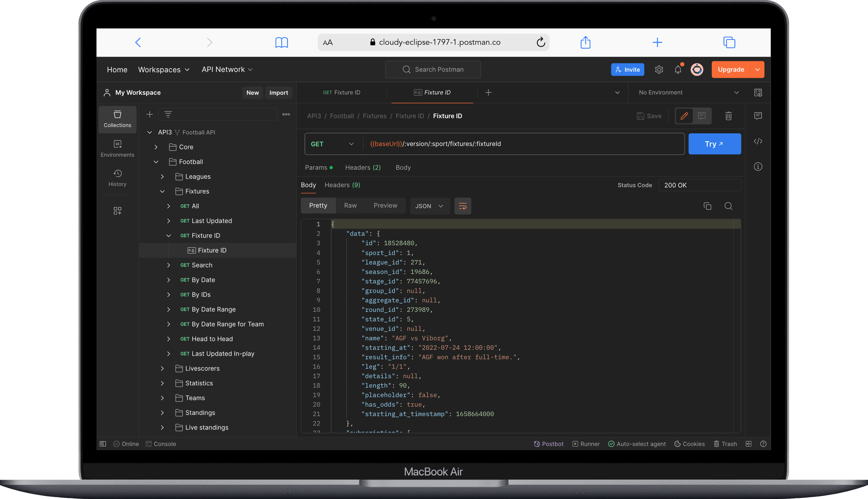This screenshot has height=499, width=868.
Task: Click the Search Postman field
Action: click(x=433, y=70)
